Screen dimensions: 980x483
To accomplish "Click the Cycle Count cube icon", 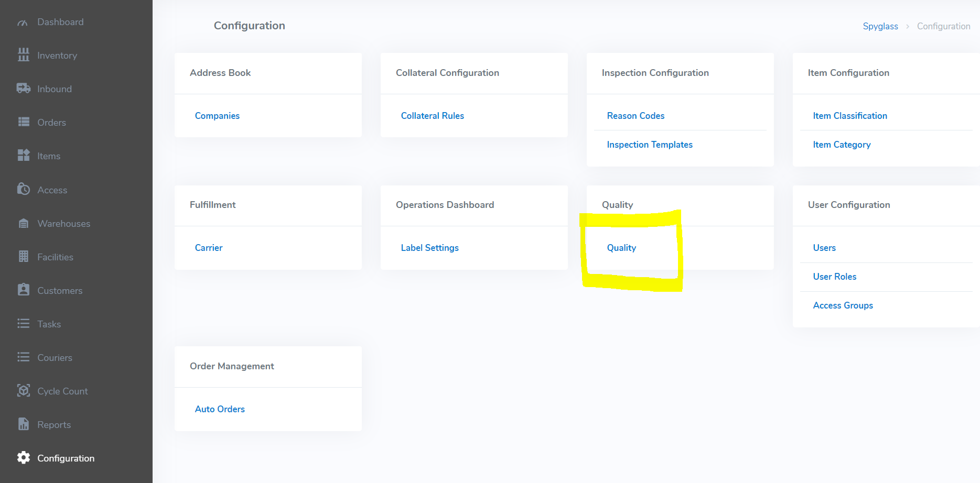I will [x=23, y=391].
